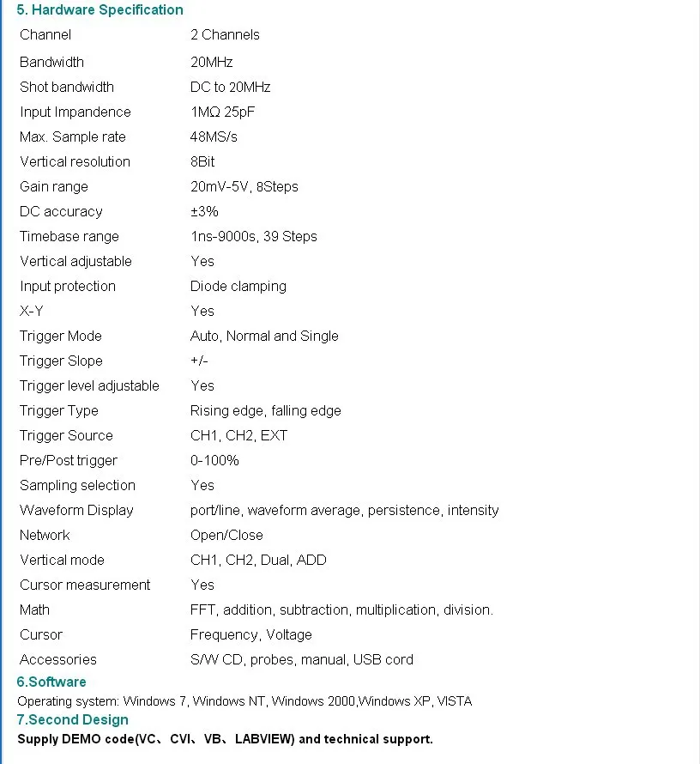Click the Waveform Display label
Viewport: 700px width, 764px height.
click(76, 510)
